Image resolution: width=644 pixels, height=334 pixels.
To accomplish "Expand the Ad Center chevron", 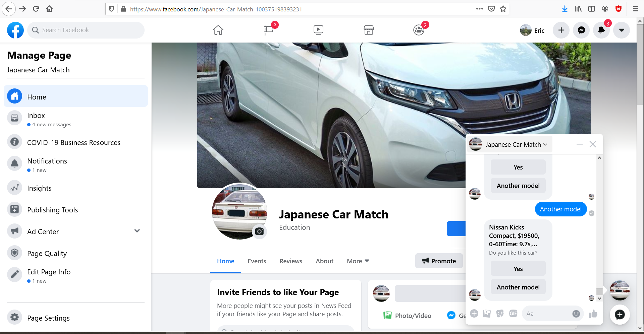I will pos(137,231).
